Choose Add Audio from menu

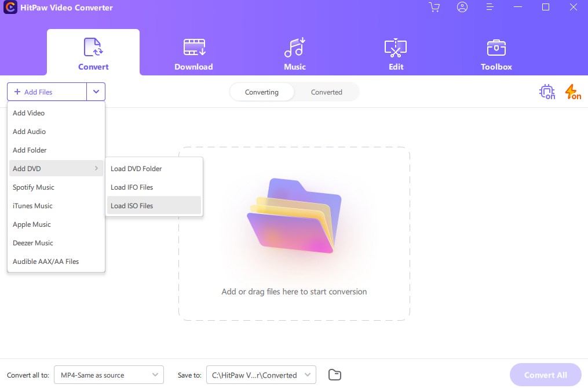(56, 132)
